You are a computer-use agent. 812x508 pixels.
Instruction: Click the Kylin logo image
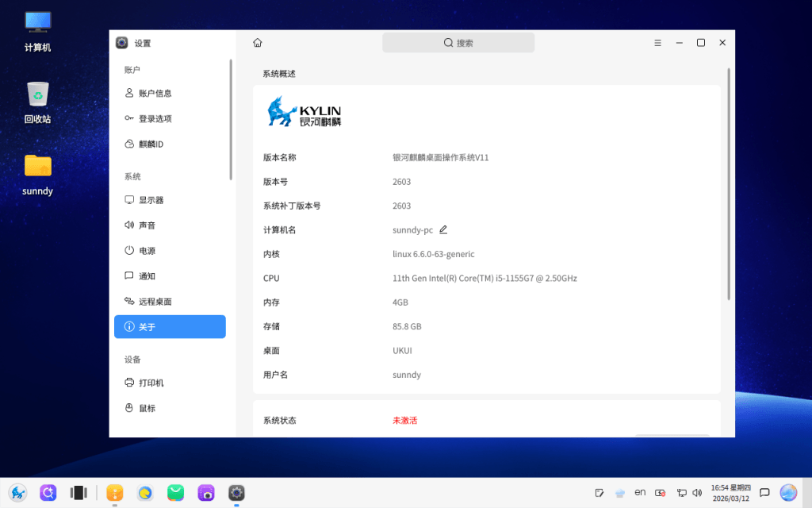[304, 111]
